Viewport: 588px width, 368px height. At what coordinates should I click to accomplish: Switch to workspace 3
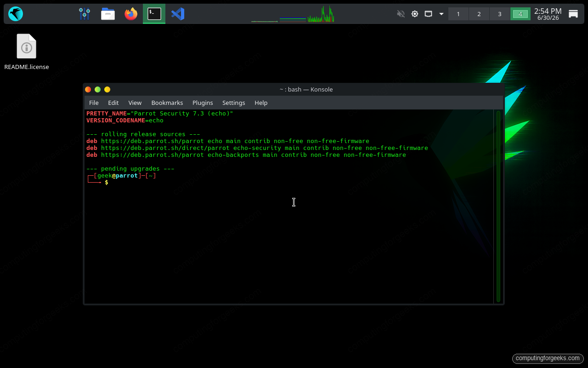coord(500,14)
